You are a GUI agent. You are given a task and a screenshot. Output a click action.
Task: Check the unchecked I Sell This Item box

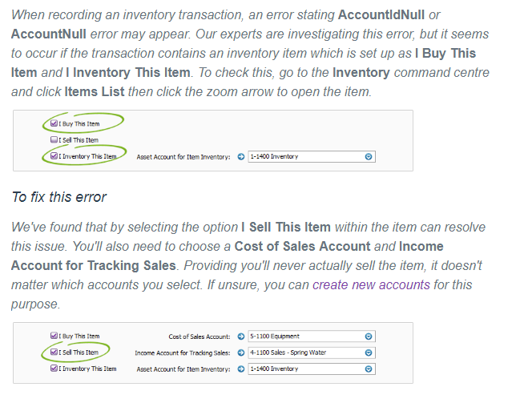[54, 139]
